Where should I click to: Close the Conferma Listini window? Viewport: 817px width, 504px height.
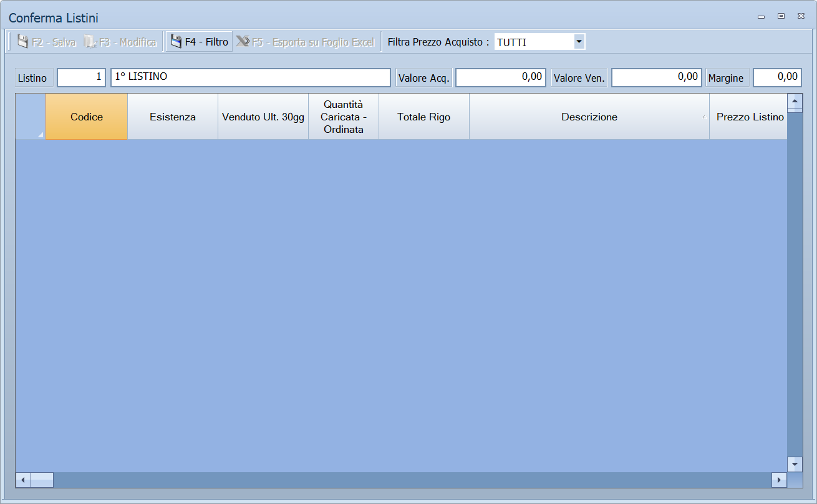pyautogui.click(x=800, y=16)
